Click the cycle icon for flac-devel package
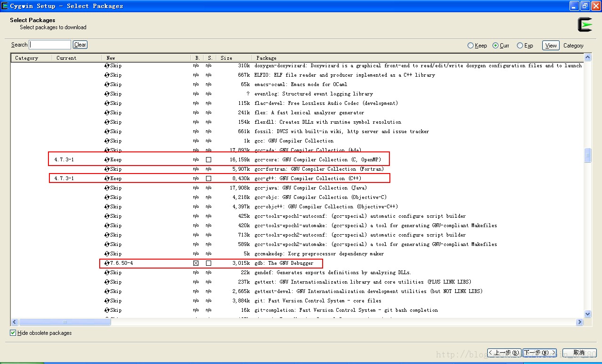The width and height of the screenshot is (602, 364). tap(107, 103)
